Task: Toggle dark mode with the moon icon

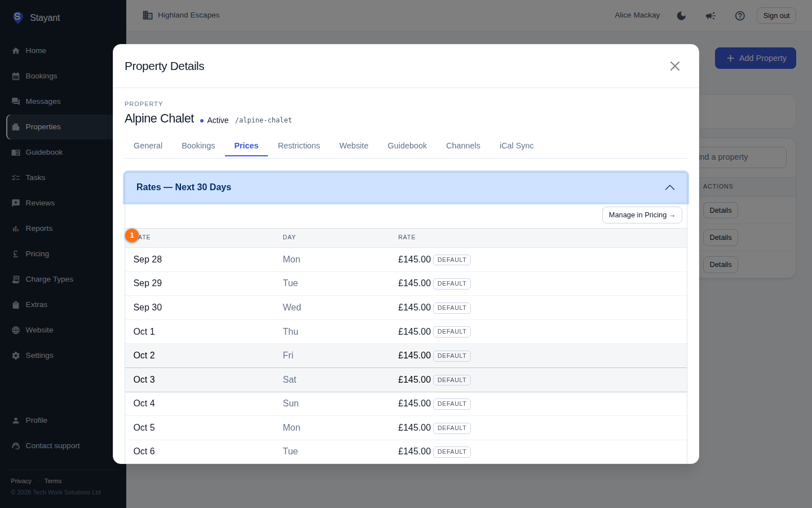Action: (681, 16)
